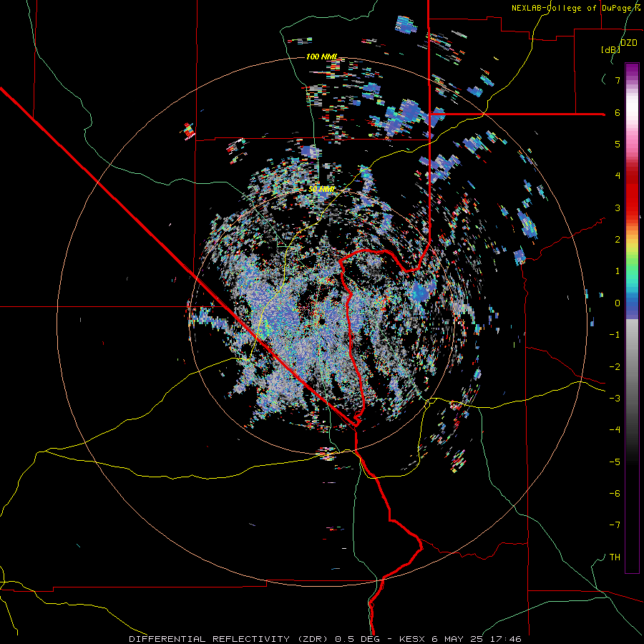Click the -2 dB scale label
The width and height of the screenshot is (644, 644).
point(615,367)
